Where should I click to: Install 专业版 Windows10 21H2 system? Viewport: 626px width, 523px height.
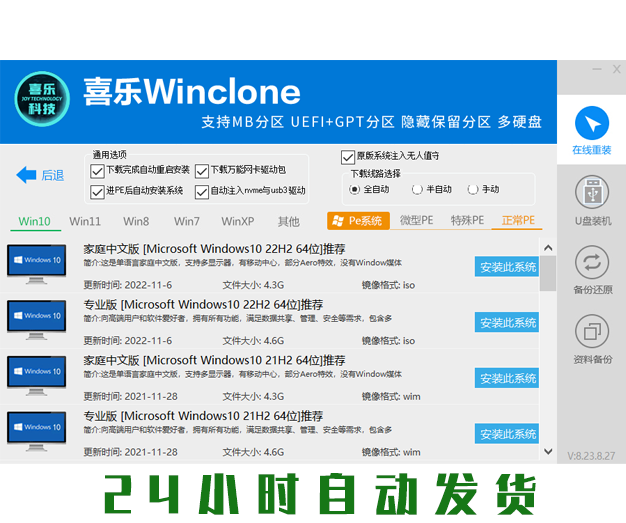(507, 434)
